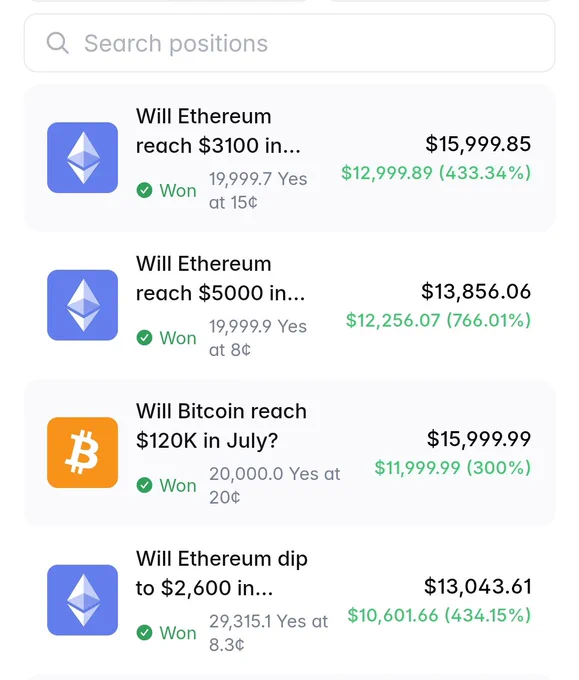
Task: Select the $11,999.99 (300%) profit text
Action: [453, 468]
